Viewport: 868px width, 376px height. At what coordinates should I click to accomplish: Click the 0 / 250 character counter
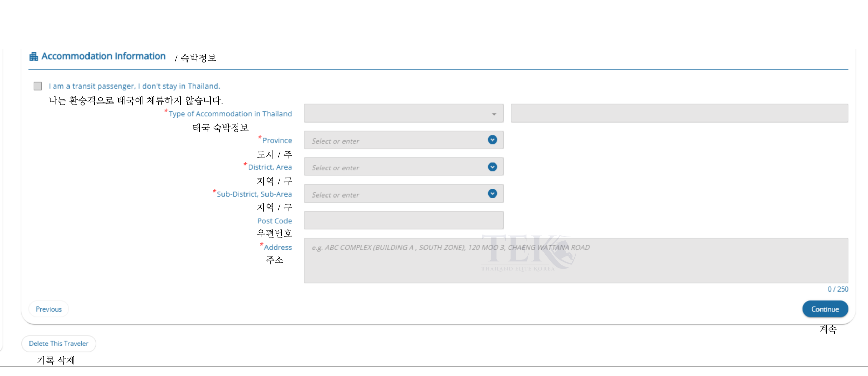click(837, 289)
